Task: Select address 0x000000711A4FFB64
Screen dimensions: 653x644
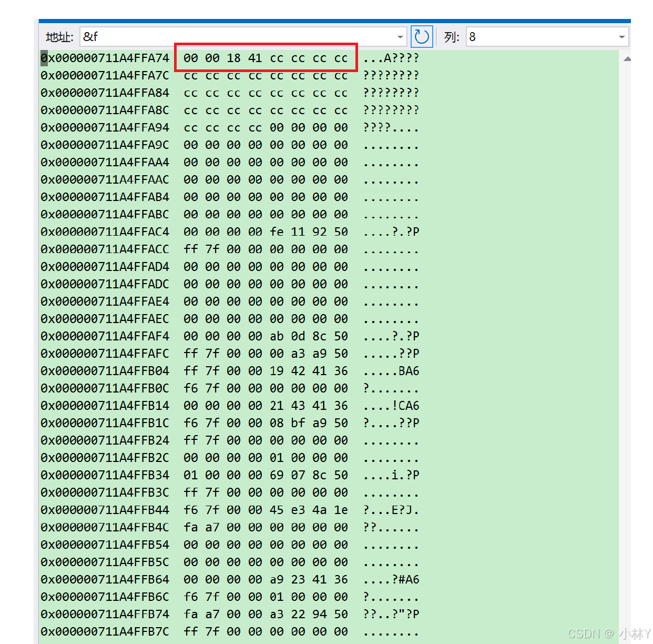Action: 105,579
